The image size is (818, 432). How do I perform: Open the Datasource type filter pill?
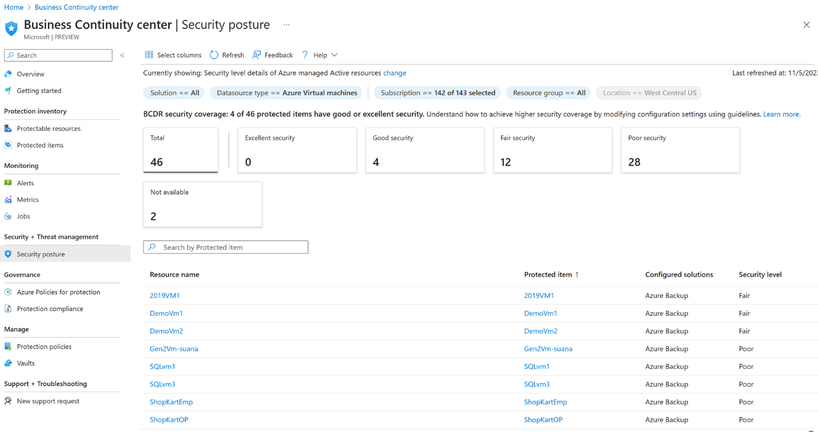[x=286, y=93]
